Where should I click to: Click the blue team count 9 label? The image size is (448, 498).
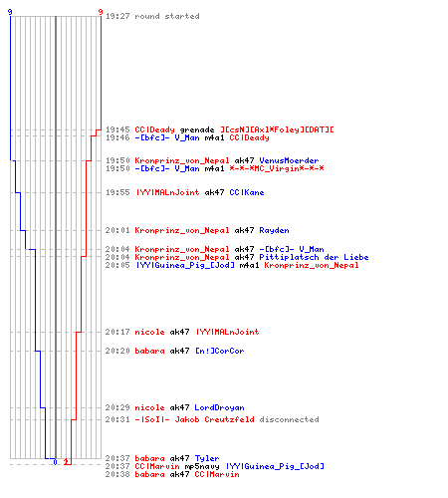(10, 12)
